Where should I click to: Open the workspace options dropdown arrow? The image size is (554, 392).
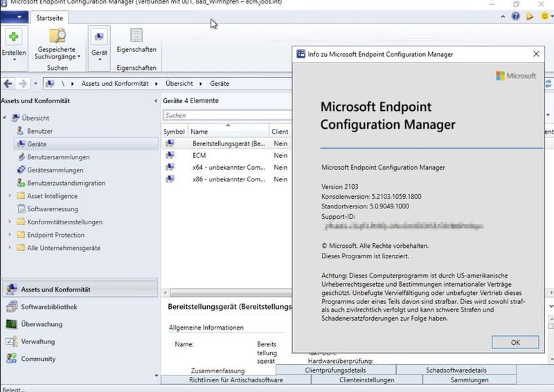157,375
